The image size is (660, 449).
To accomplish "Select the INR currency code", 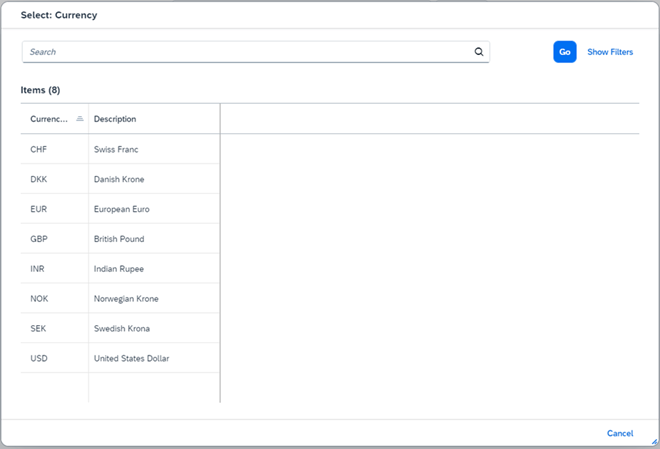I will tap(37, 268).
